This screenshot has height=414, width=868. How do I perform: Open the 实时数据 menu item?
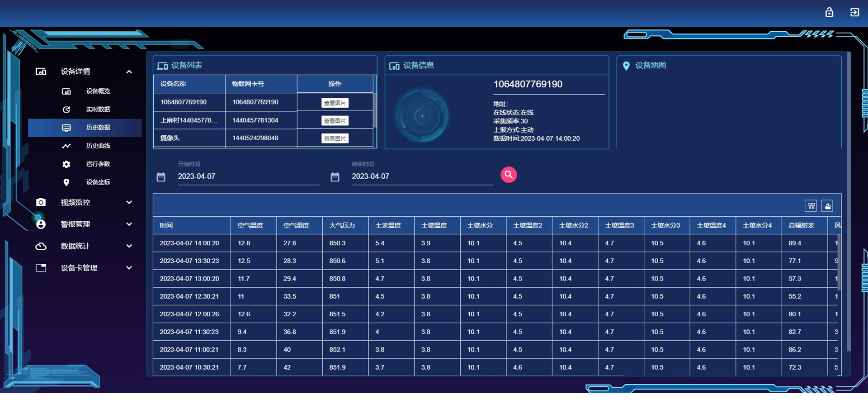pyautogui.click(x=98, y=109)
